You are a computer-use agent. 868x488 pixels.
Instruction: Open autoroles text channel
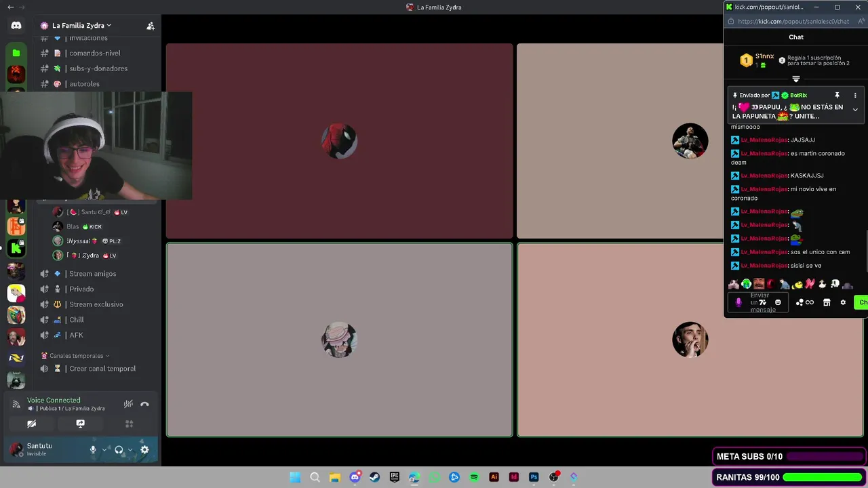[x=84, y=84]
